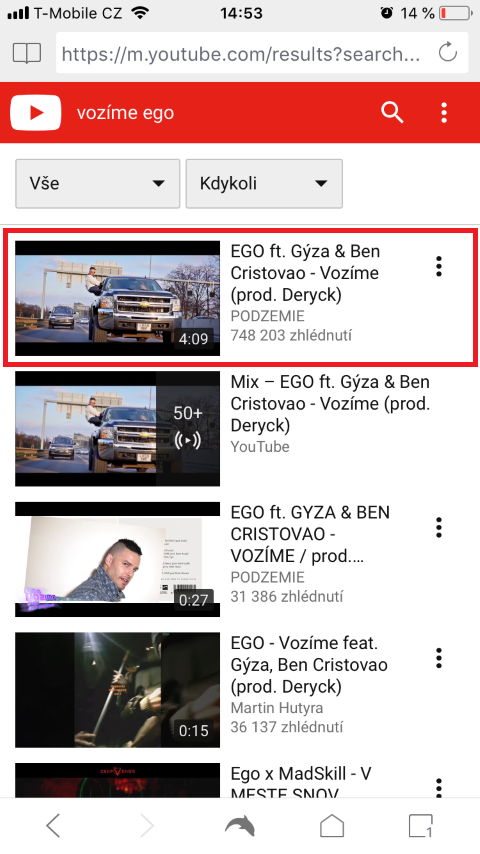Image resolution: width=480 pixels, height=854 pixels.
Task: Open title 'EGO ft. Gýza & Ben Cristovao - Vozíme'
Action: (x=306, y=273)
